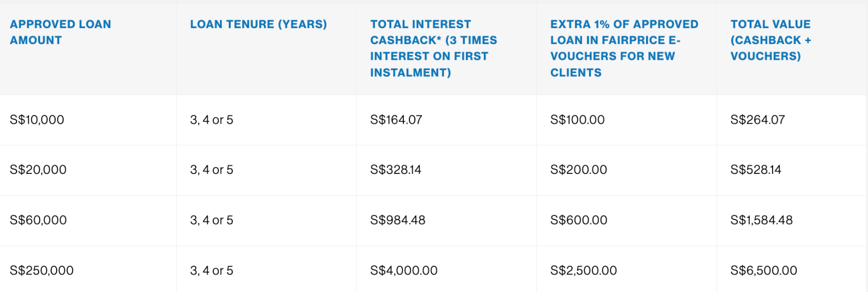
Task: Select the S$250,000 loan amount cell
Action: [41, 270]
